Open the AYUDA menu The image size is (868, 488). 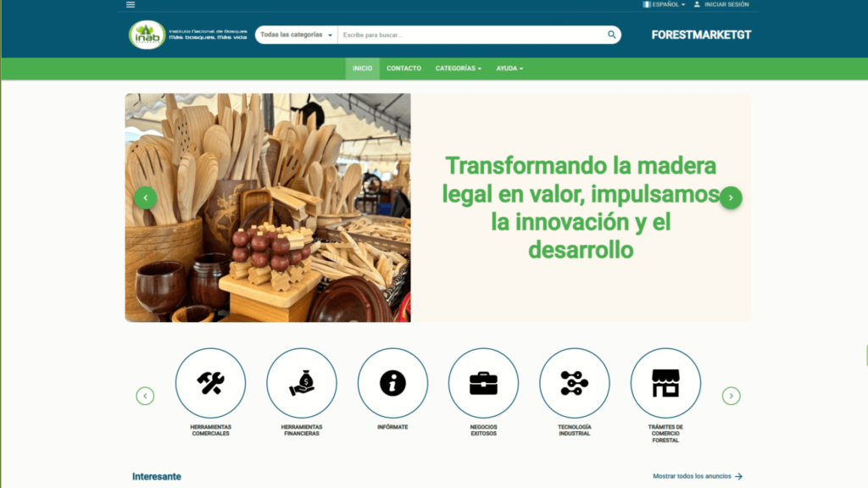point(509,69)
